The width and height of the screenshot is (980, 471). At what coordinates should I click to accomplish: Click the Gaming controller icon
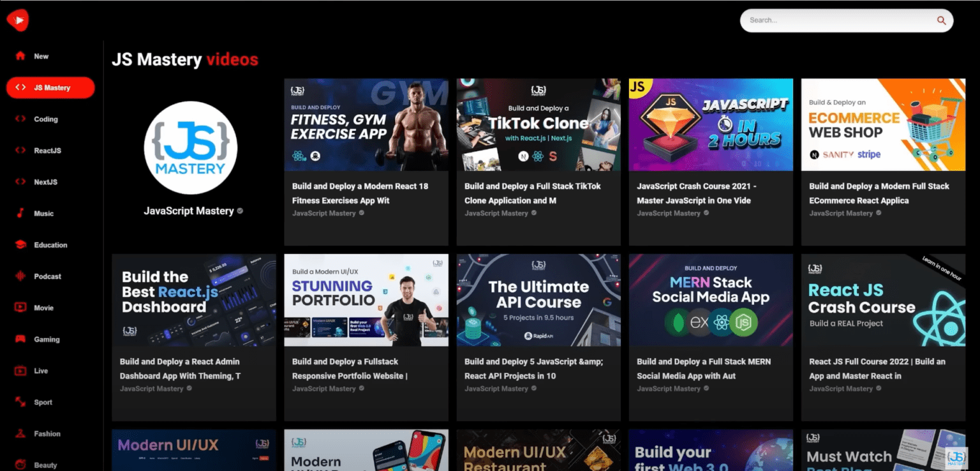click(20, 340)
